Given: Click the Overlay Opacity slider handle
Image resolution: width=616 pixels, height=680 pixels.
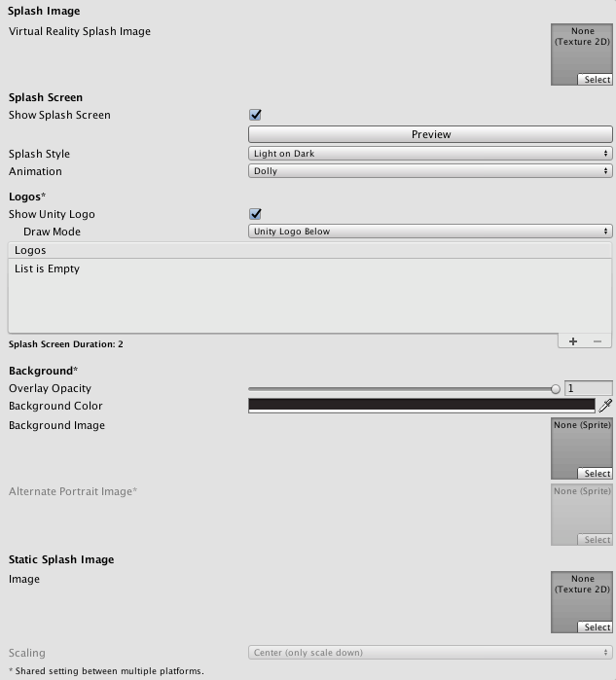Looking at the screenshot, I should click(556, 389).
